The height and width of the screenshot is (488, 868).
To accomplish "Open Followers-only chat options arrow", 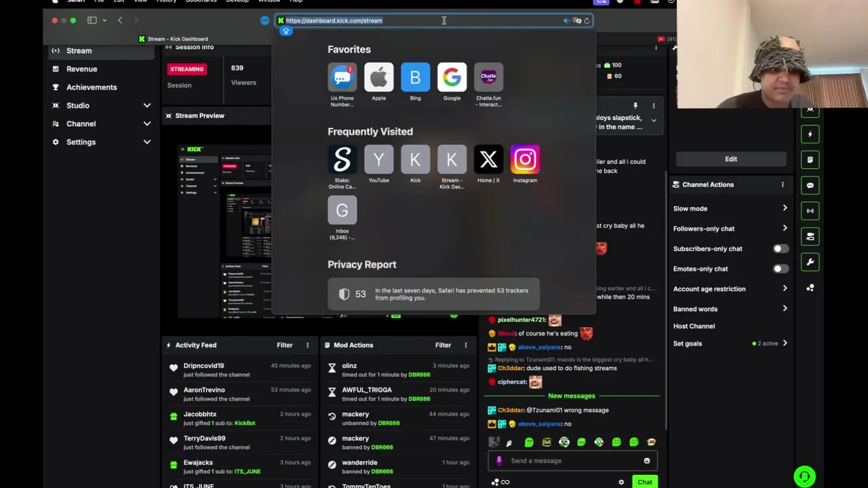I will tap(785, 228).
